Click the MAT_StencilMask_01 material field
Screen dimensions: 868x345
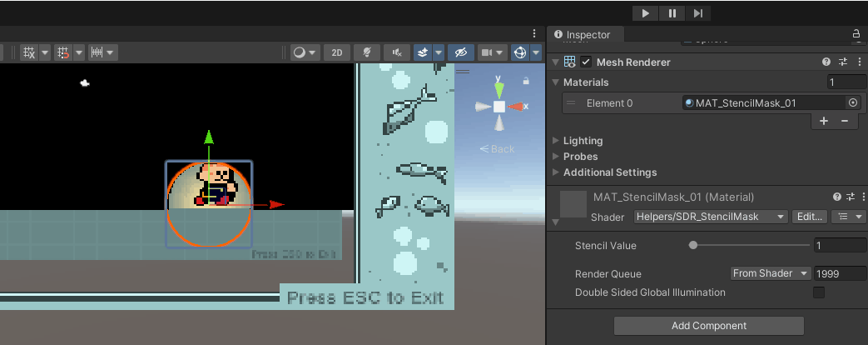(x=765, y=102)
